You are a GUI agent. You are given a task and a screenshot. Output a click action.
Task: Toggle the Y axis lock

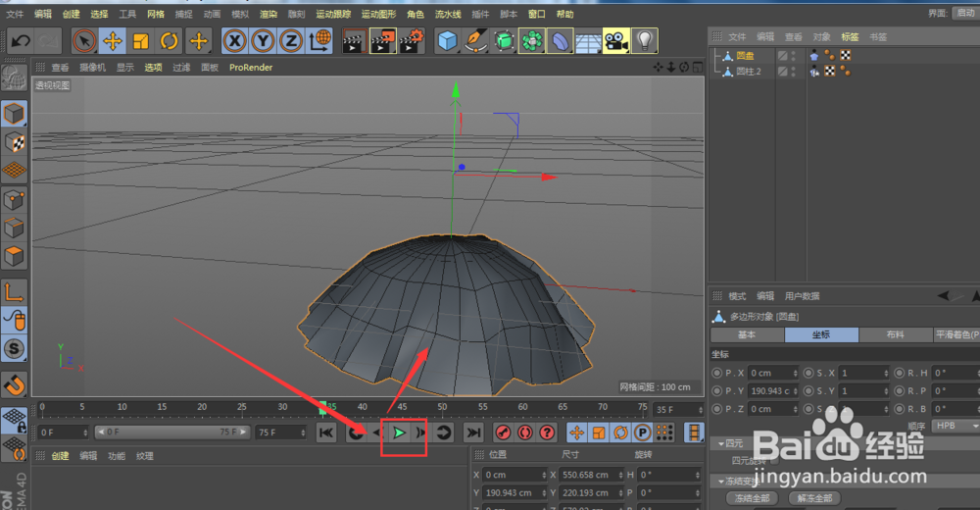pos(263,41)
